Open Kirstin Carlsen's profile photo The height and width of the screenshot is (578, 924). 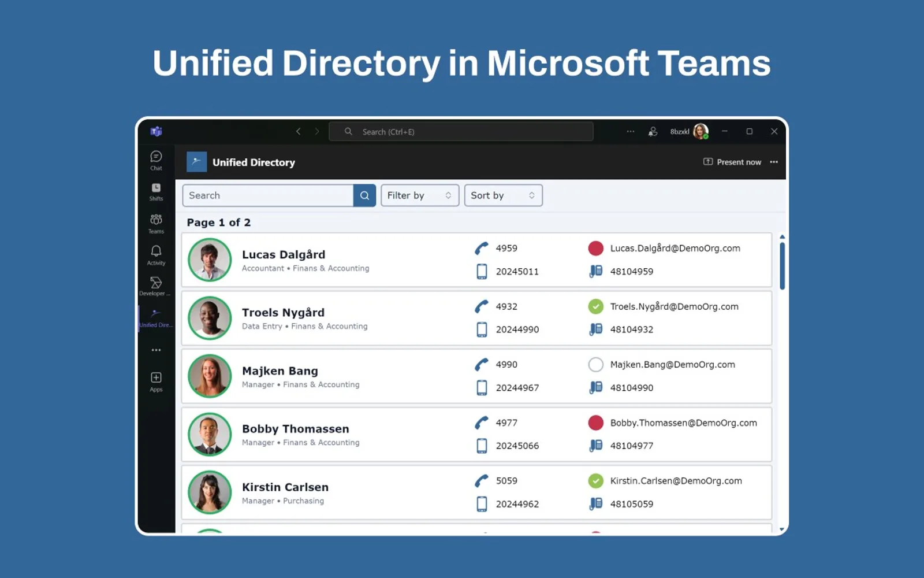click(x=210, y=492)
